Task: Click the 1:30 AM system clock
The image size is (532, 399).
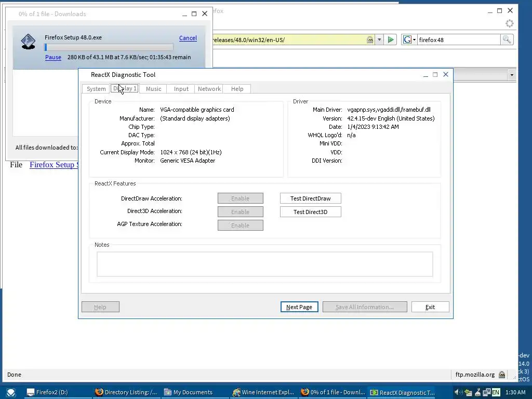Action: point(515,392)
